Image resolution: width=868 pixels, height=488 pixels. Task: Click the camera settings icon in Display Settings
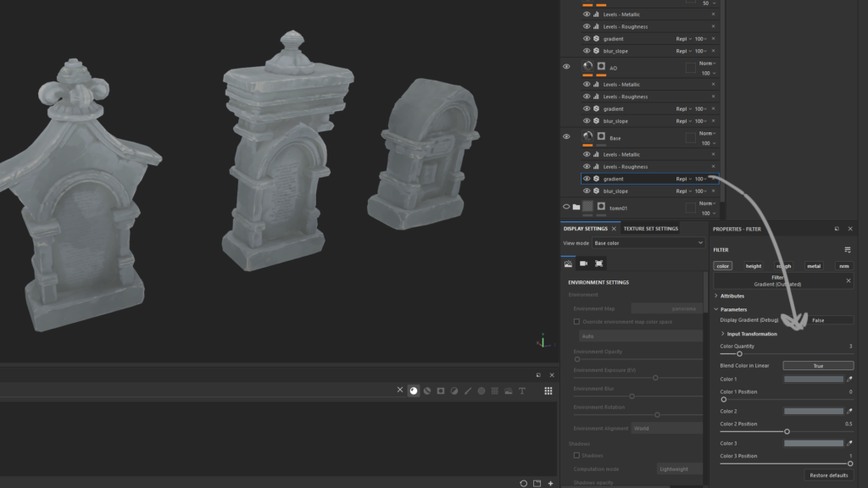click(x=583, y=263)
